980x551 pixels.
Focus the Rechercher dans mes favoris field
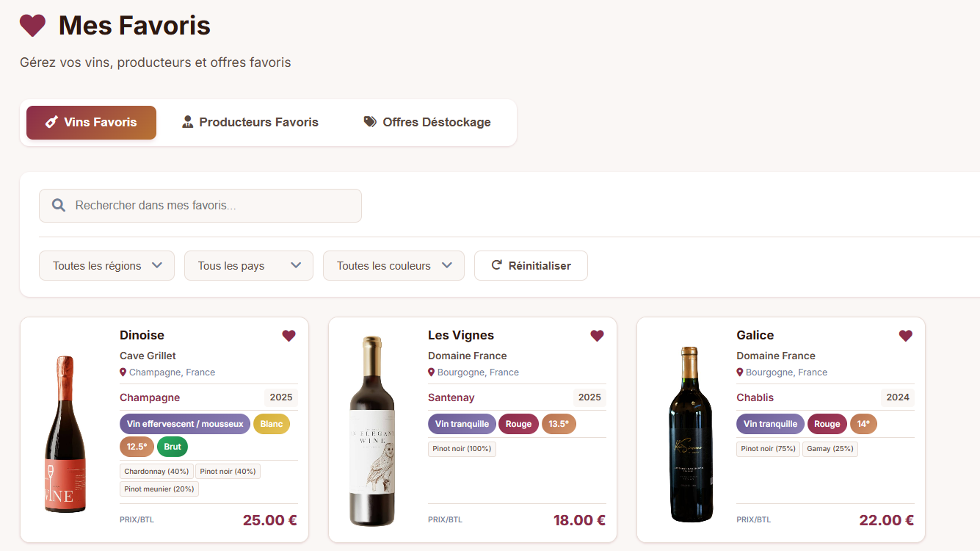pos(213,206)
